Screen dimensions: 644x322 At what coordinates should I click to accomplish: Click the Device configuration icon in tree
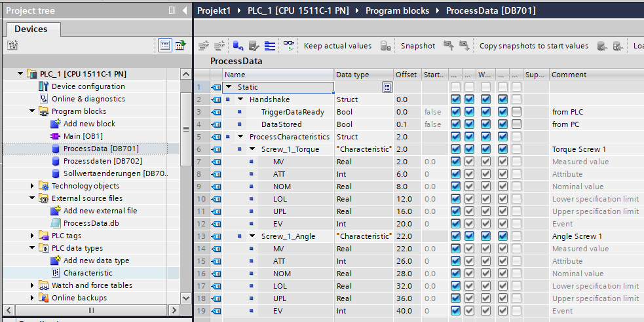click(44, 86)
